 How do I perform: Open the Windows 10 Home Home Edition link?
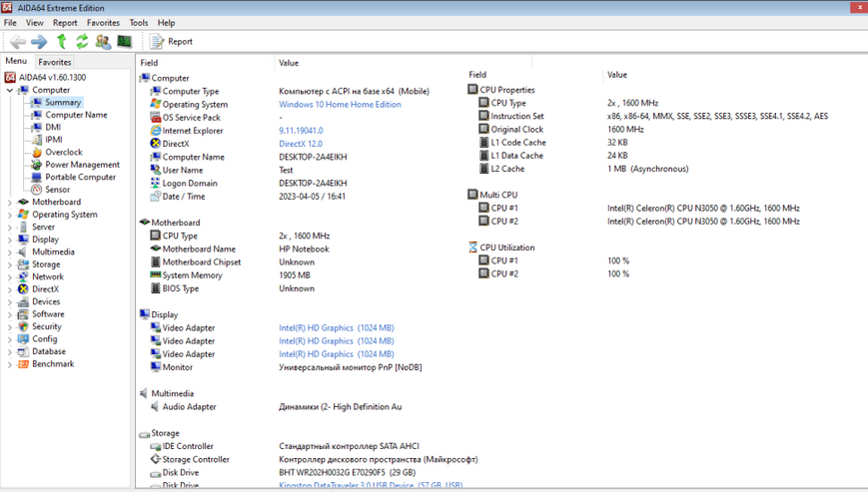[340, 105]
